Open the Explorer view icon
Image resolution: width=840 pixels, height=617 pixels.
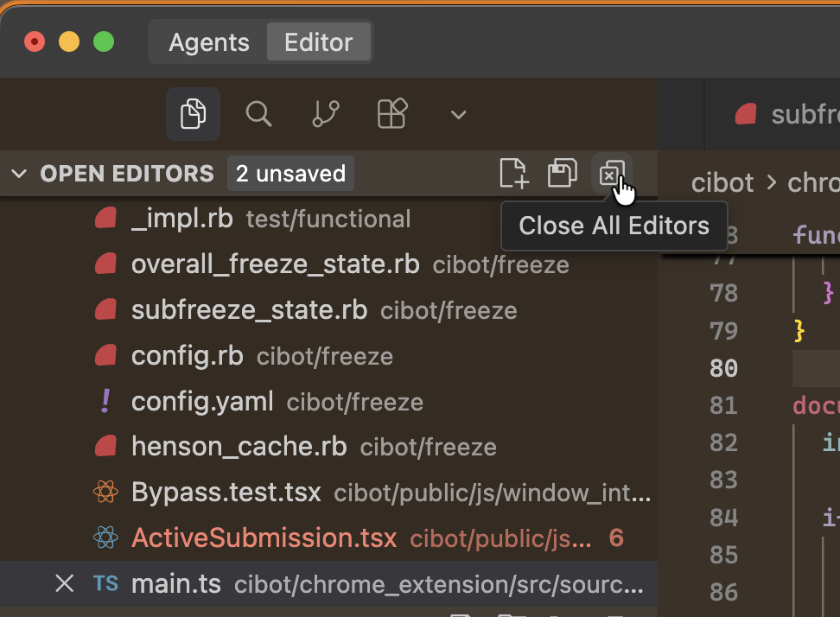click(x=193, y=114)
